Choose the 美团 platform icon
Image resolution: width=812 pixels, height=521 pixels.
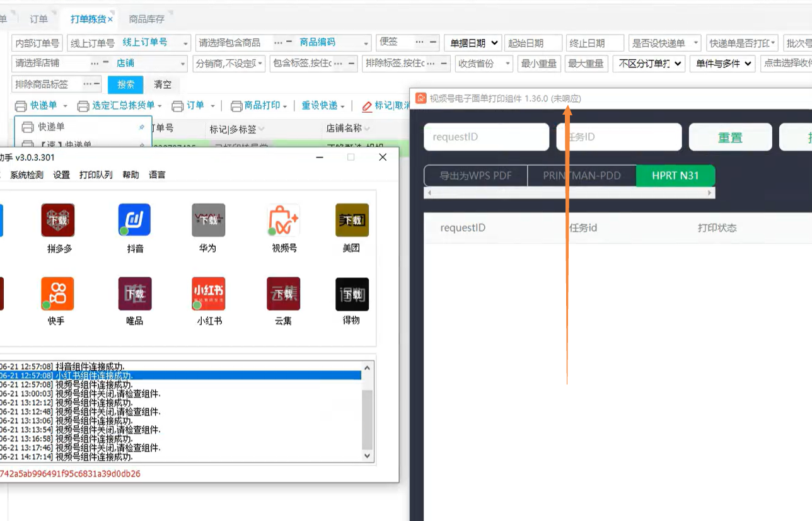pos(352,220)
